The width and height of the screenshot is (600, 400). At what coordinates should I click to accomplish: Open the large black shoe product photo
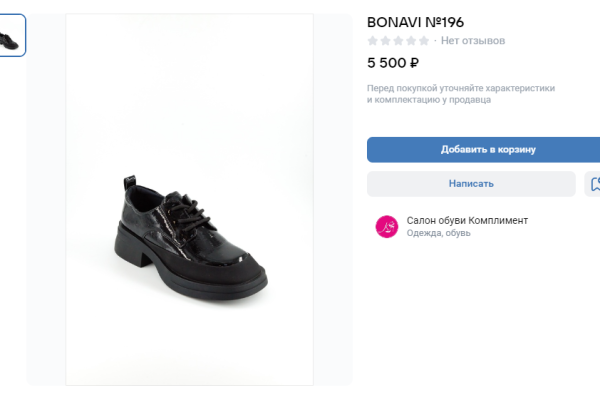point(189,235)
